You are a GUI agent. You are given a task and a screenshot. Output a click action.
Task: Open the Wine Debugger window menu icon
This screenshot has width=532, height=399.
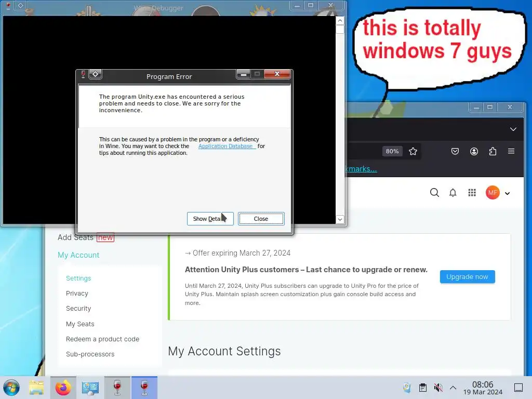click(8, 5)
